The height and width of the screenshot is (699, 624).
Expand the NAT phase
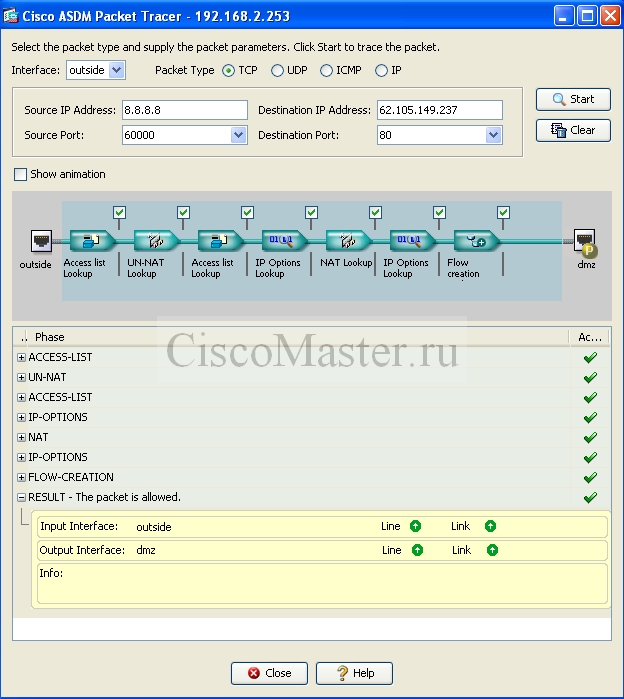[21, 438]
